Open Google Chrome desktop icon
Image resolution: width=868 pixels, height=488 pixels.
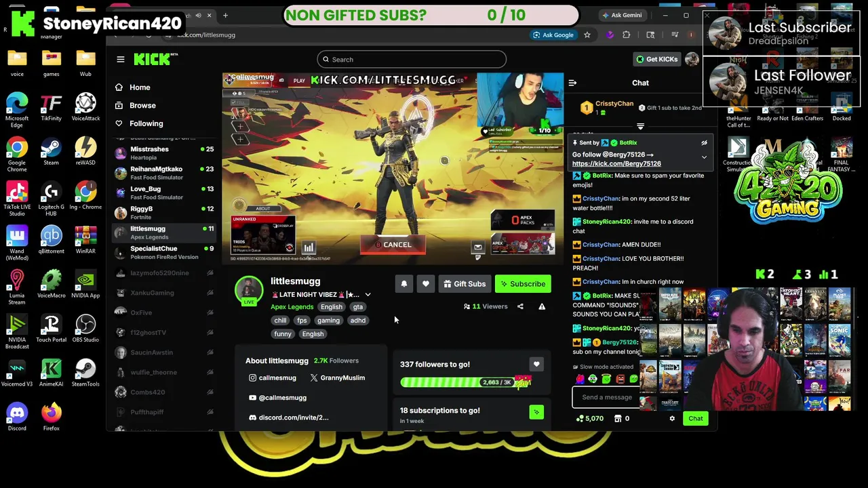[17, 155]
